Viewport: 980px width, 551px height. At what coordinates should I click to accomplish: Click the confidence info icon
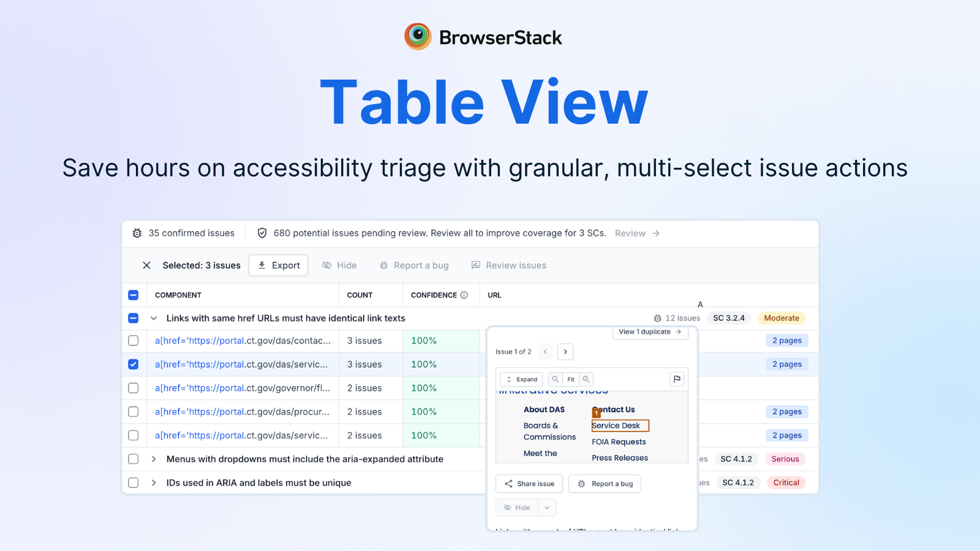tap(464, 295)
